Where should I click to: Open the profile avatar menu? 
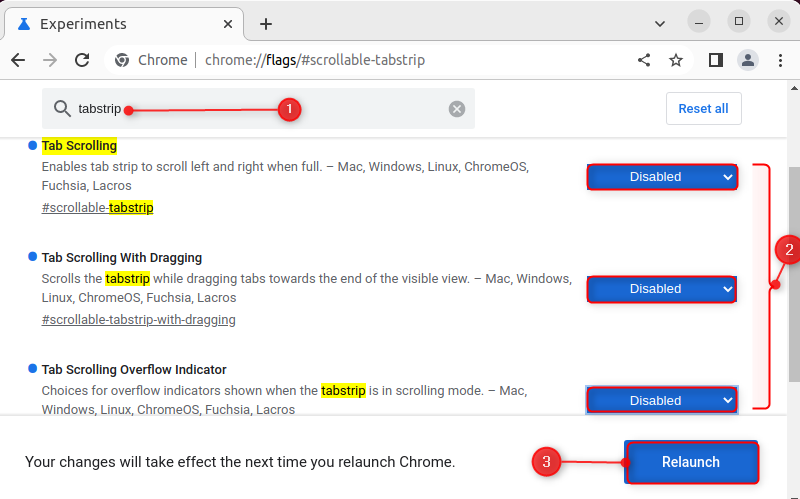pos(748,60)
